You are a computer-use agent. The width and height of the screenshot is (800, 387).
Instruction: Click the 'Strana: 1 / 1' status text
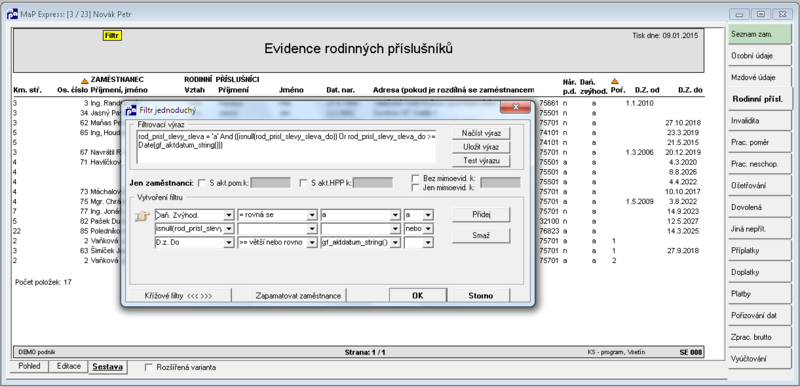[x=365, y=352]
